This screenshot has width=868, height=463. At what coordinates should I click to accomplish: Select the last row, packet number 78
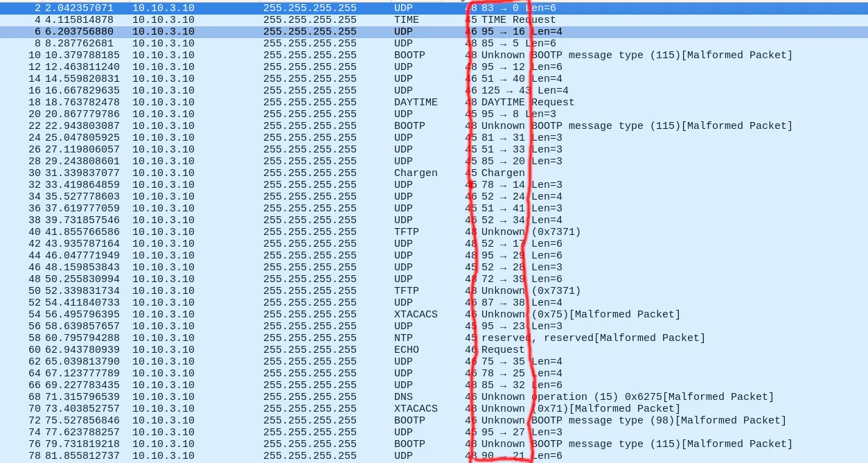pos(277,456)
